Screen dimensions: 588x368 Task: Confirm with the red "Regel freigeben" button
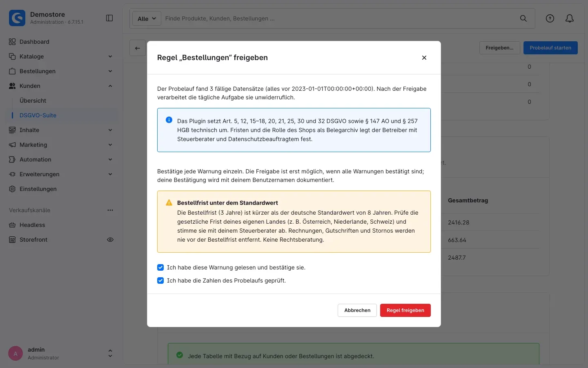[x=405, y=310]
